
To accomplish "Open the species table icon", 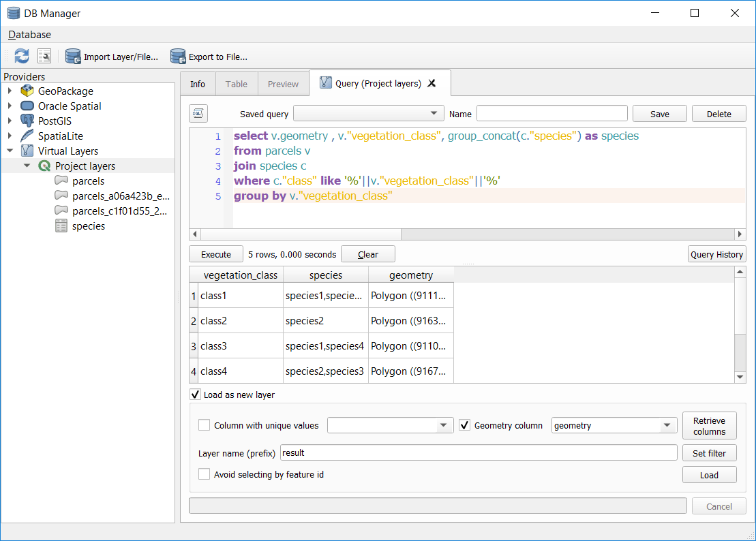I will pyautogui.click(x=63, y=226).
